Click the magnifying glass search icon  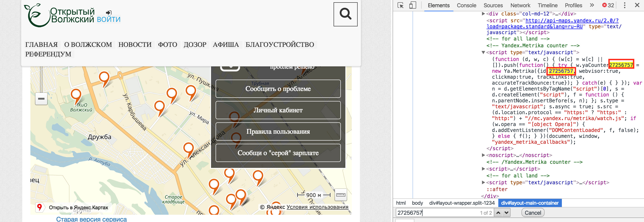345,14
